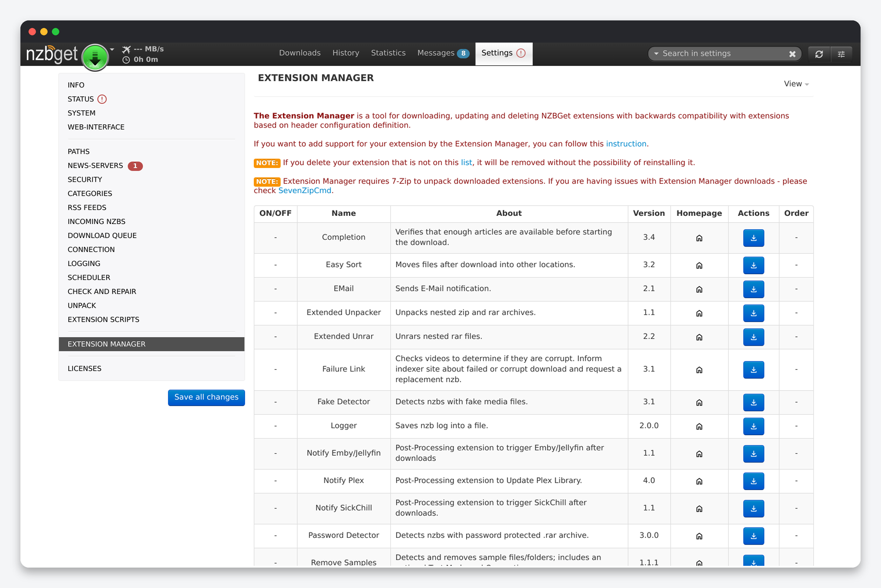Image resolution: width=881 pixels, height=588 pixels.
Task: Download the Notify Plex extension
Action: 754,481
